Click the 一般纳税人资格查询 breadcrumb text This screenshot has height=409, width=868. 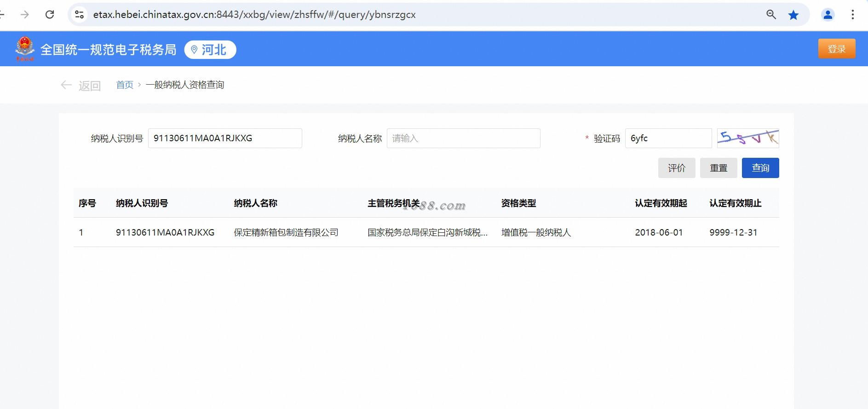185,85
